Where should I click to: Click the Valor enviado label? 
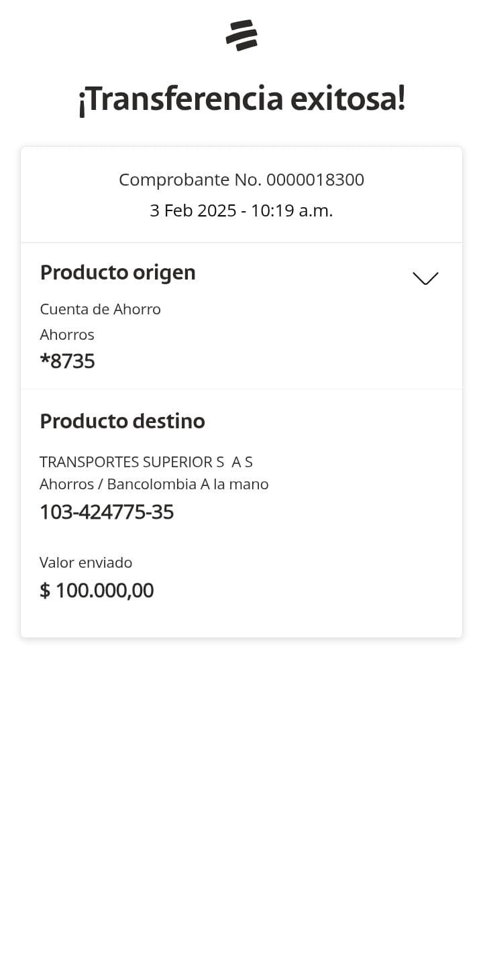coord(86,562)
